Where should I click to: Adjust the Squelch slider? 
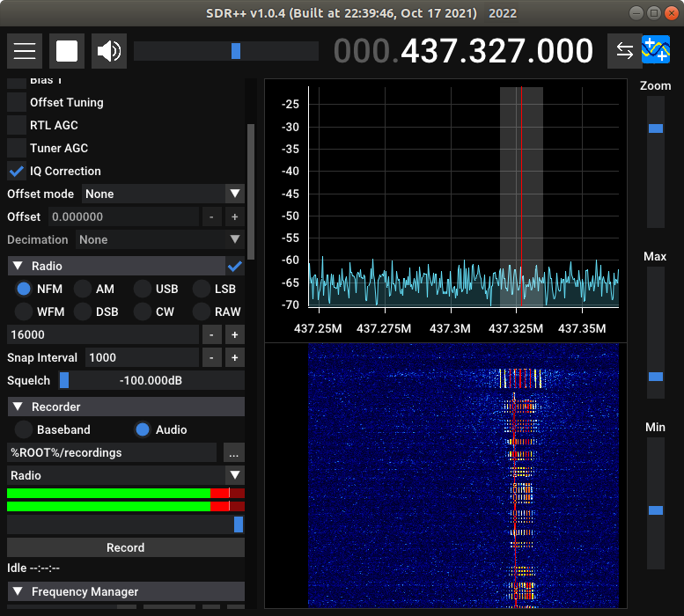(x=151, y=380)
